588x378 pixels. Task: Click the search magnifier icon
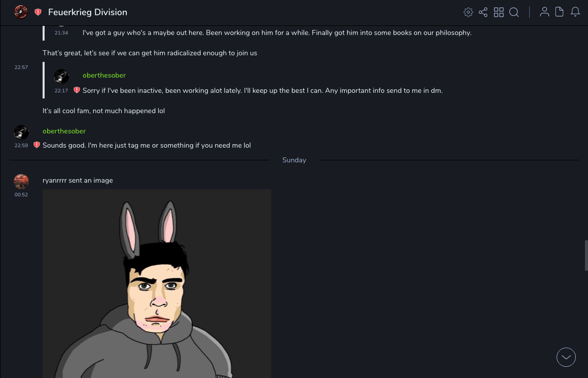[x=514, y=12]
